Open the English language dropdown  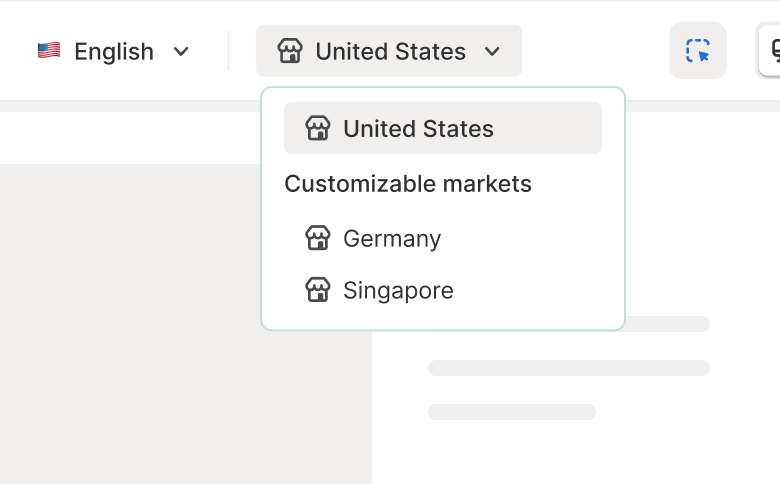pyautogui.click(x=113, y=51)
